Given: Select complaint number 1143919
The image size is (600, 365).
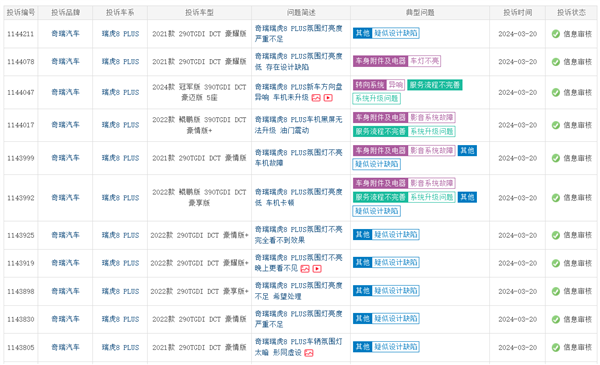Looking at the screenshot, I should point(21,263).
